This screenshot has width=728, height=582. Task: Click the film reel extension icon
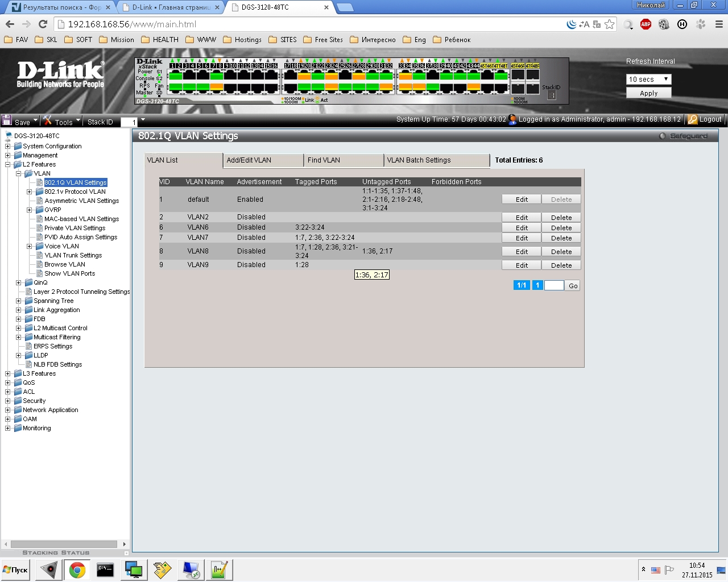[x=664, y=24]
